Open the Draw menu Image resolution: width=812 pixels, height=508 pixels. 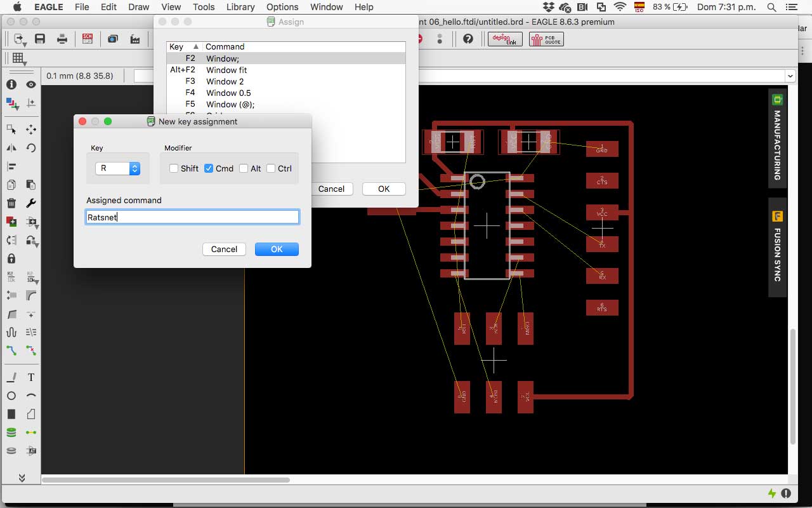139,7
